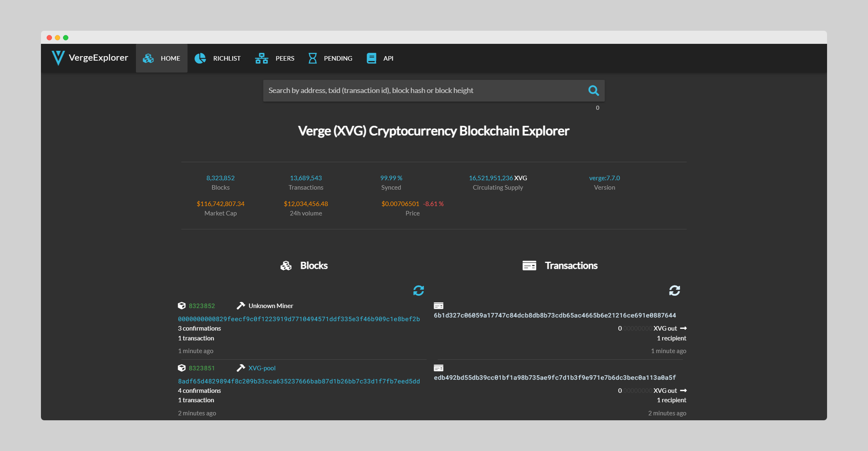Open block number 8323852 link

tap(202, 306)
